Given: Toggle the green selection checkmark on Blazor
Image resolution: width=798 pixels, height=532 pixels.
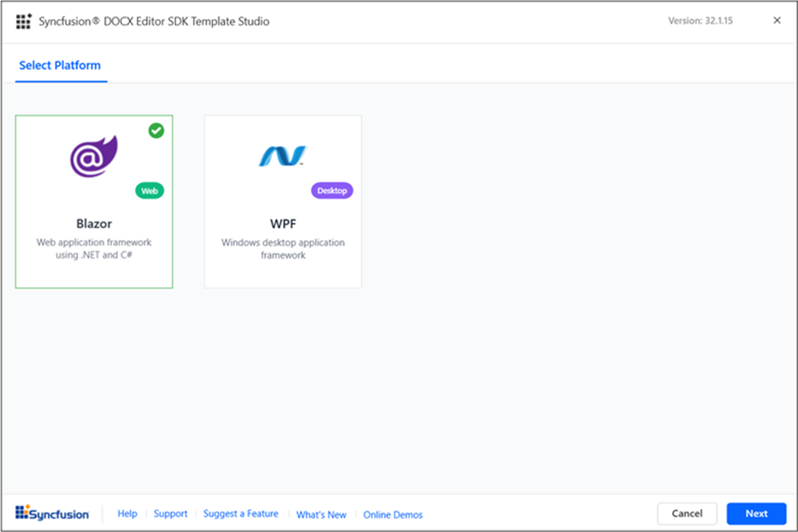Looking at the screenshot, I should (x=156, y=130).
